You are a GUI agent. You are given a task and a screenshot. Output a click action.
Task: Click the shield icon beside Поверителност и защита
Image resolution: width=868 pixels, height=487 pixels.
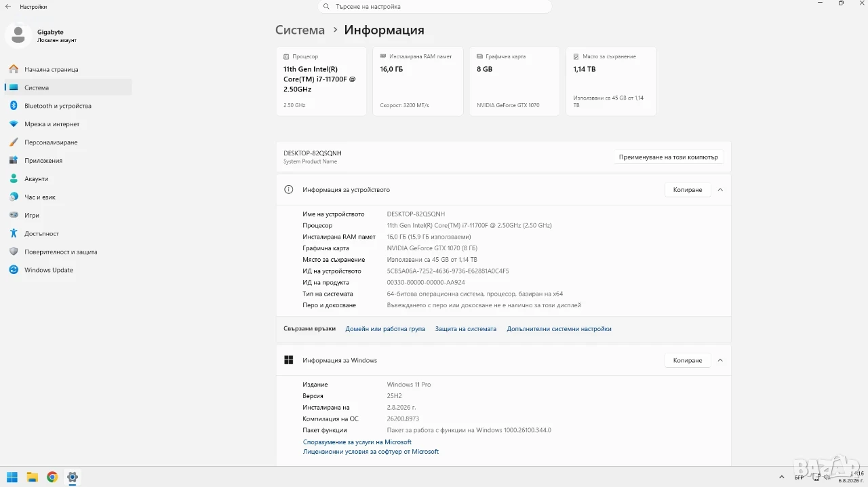(x=14, y=252)
